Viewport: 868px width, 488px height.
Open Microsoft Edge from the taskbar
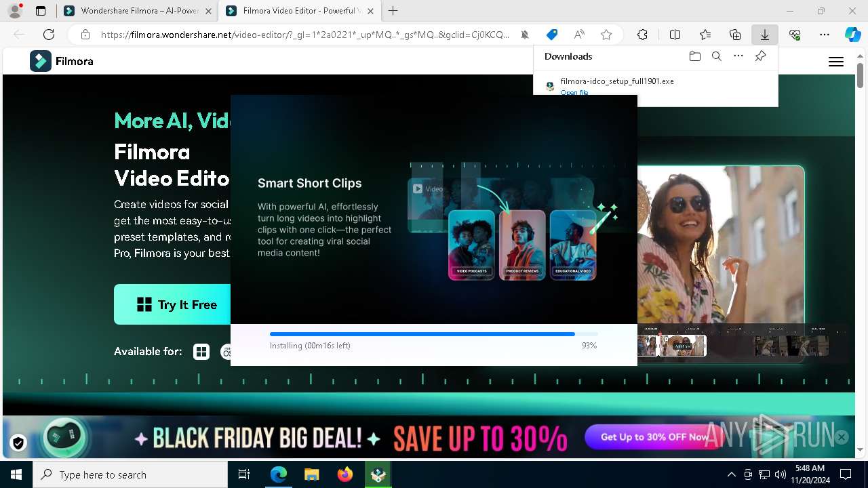(279, 474)
